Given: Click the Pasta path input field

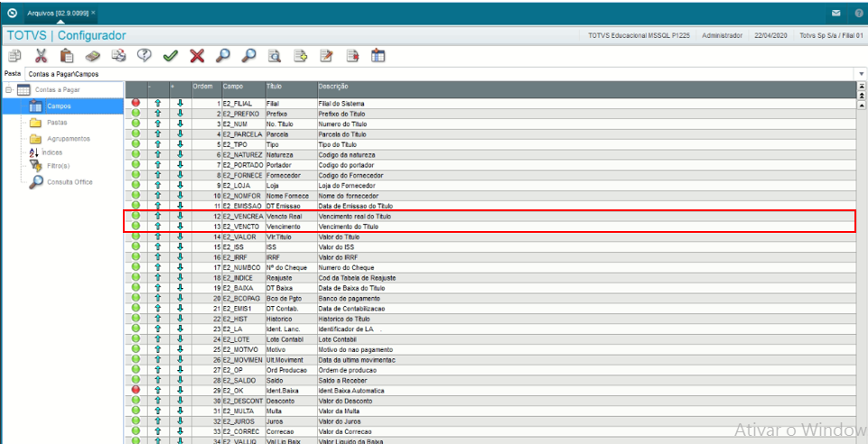Looking at the screenshot, I should click(x=440, y=73).
